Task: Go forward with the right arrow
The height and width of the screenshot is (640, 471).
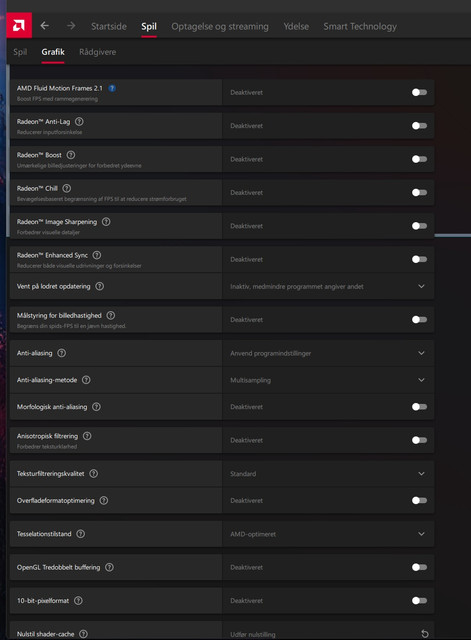Action: 71,26
